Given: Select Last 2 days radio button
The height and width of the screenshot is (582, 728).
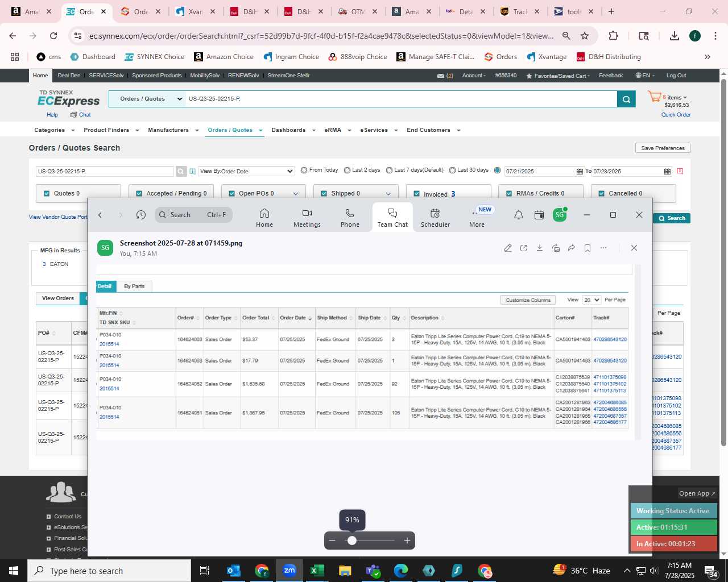Looking at the screenshot, I should [347, 170].
